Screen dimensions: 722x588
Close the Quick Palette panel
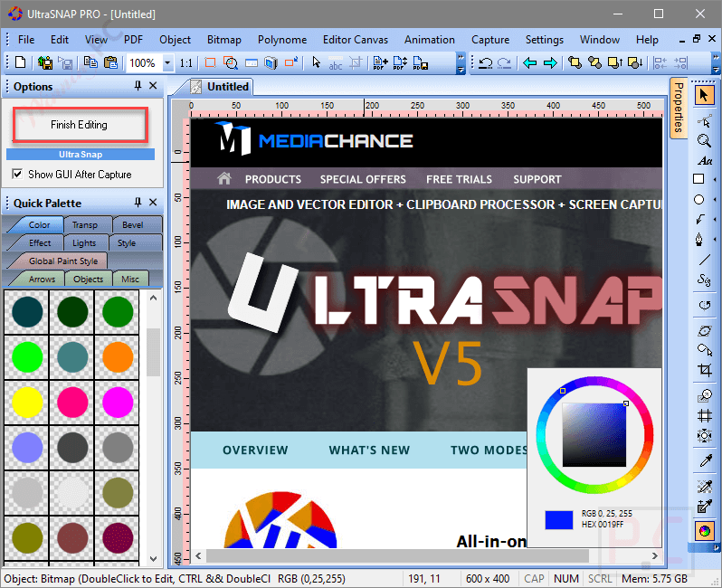pyautogui.click(x=153, y=202)
